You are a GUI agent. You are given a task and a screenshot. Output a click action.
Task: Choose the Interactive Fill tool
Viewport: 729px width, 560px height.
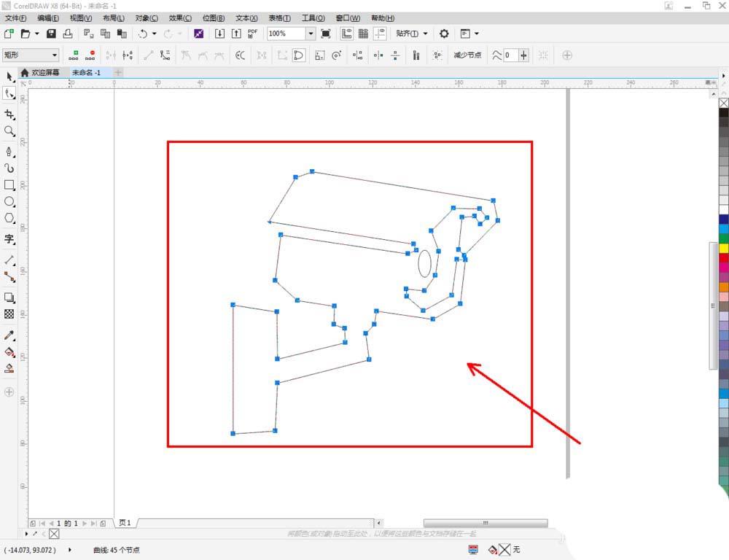pos(9,351)
